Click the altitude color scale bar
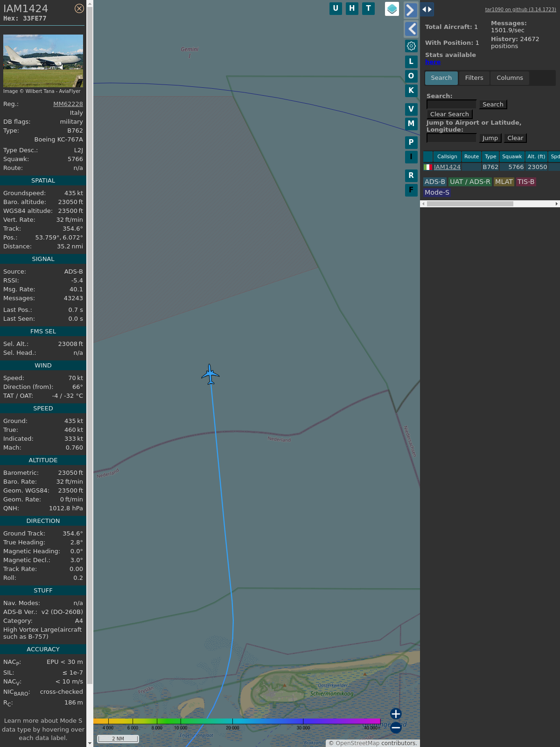 coord(237,721)
